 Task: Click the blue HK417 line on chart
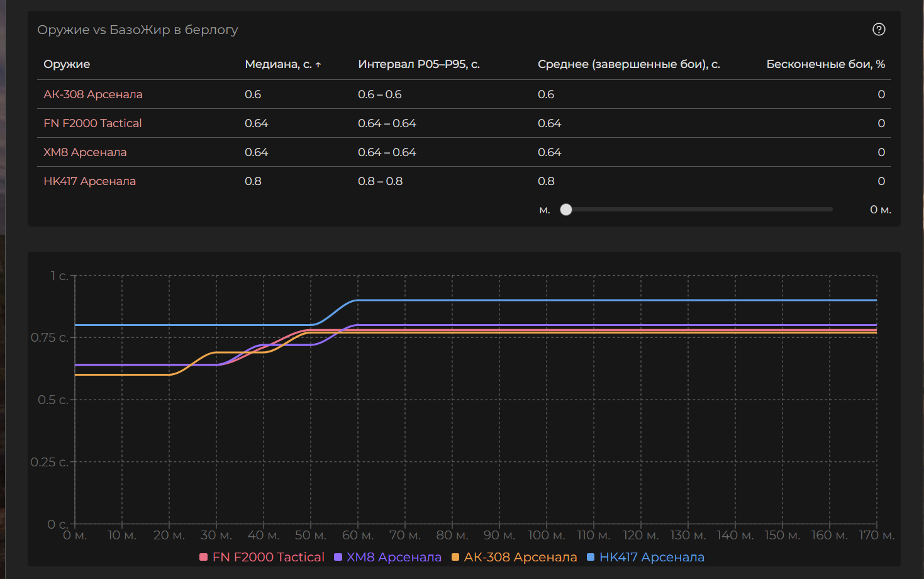pyautogui.click(x=566, y=300)
